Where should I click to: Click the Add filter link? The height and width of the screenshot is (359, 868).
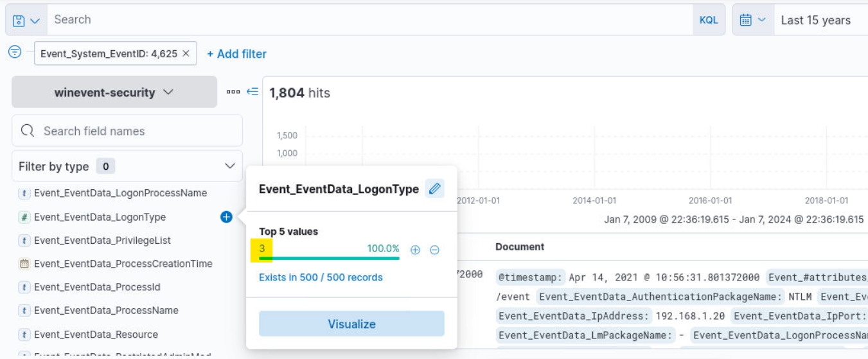pyautogui.click(x=236, y=54)
